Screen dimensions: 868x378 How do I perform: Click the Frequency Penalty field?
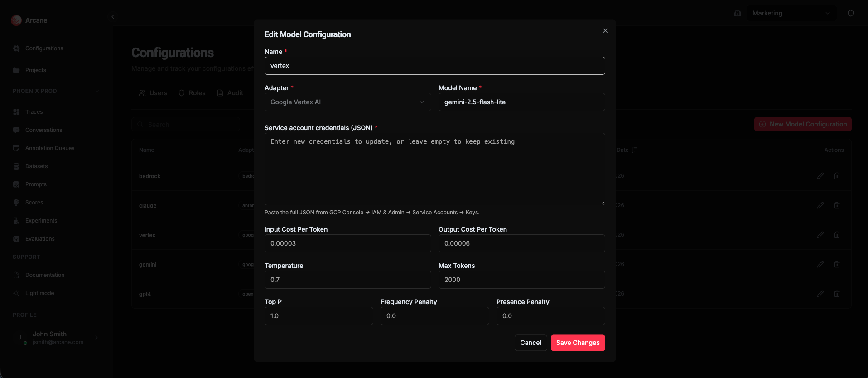434,316
